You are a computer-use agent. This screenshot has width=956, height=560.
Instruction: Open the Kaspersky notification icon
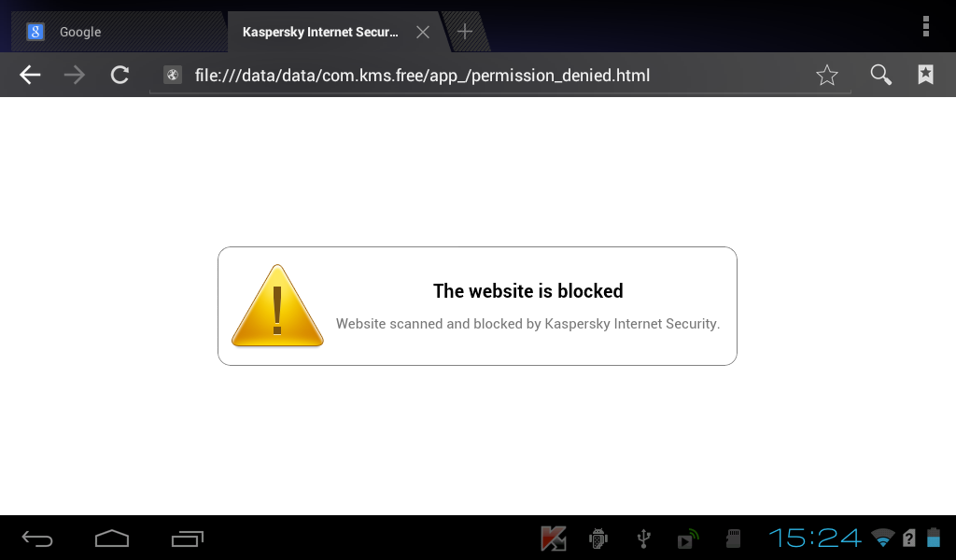pyautogui.click(x=554, y=539)
